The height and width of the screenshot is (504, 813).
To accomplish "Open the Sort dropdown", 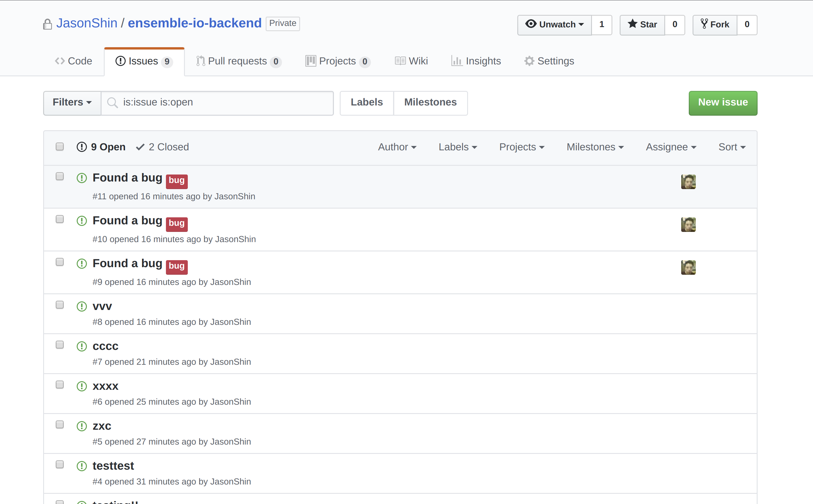I will (x=732, y=147).
